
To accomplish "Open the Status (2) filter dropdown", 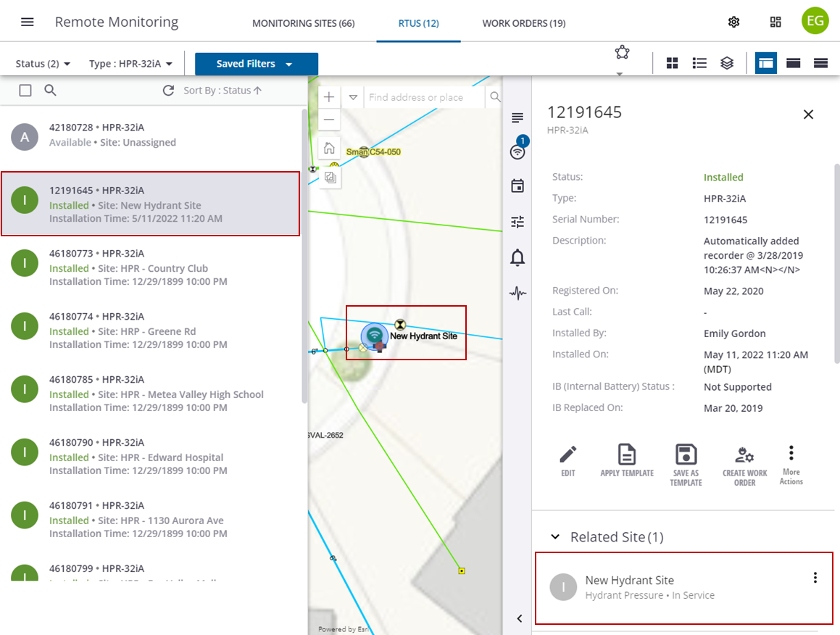I will coord(43,64).
